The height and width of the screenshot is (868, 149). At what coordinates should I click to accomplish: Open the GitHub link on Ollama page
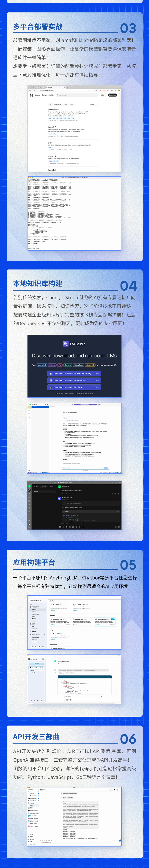pyautogui.click(x=44, y=95)
